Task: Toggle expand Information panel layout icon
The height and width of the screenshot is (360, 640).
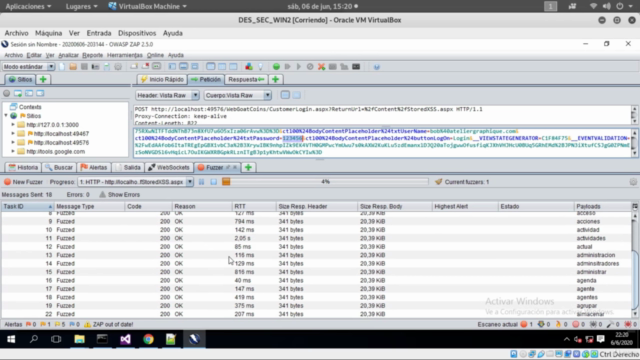Action: pyautogui.click(x=184, y=67)
